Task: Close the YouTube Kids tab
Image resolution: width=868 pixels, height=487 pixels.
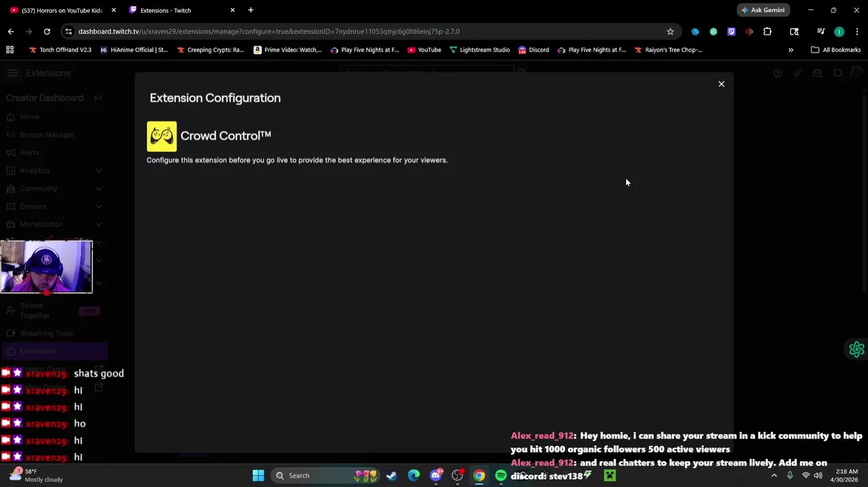Action: click(114, 10)
